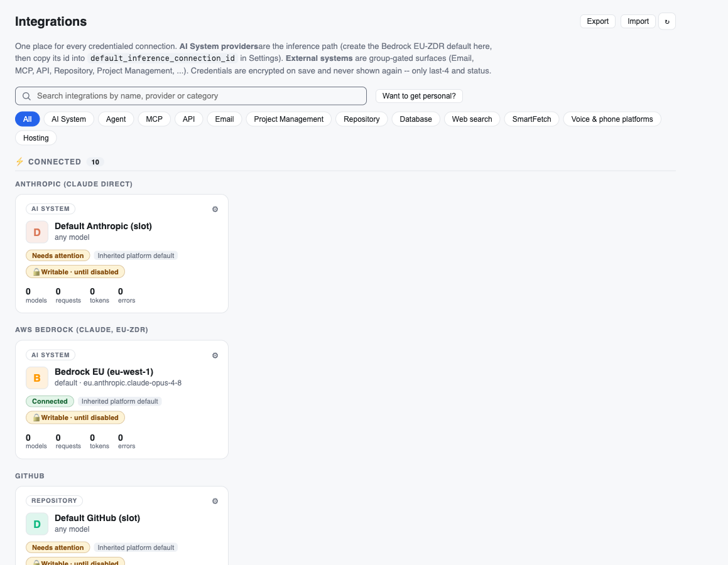Click tokens count on Default Anthropic card

click(x=99, y=296)
